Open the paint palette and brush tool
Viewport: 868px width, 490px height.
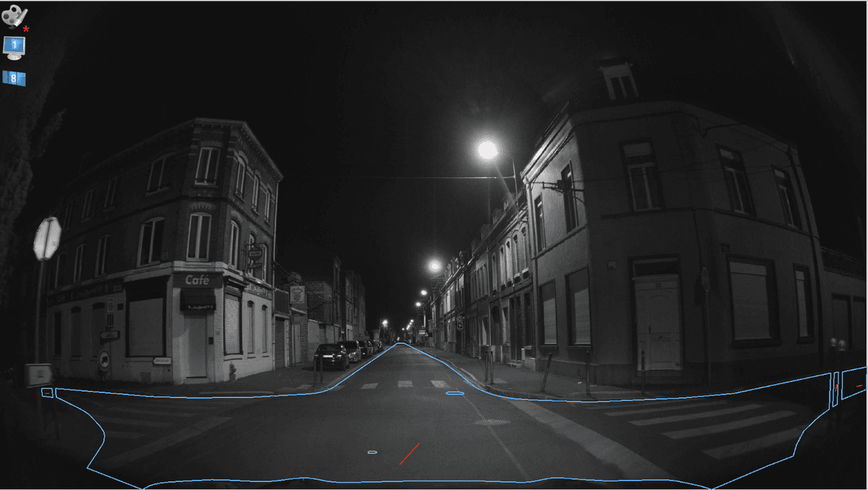(x=14, y=16)
